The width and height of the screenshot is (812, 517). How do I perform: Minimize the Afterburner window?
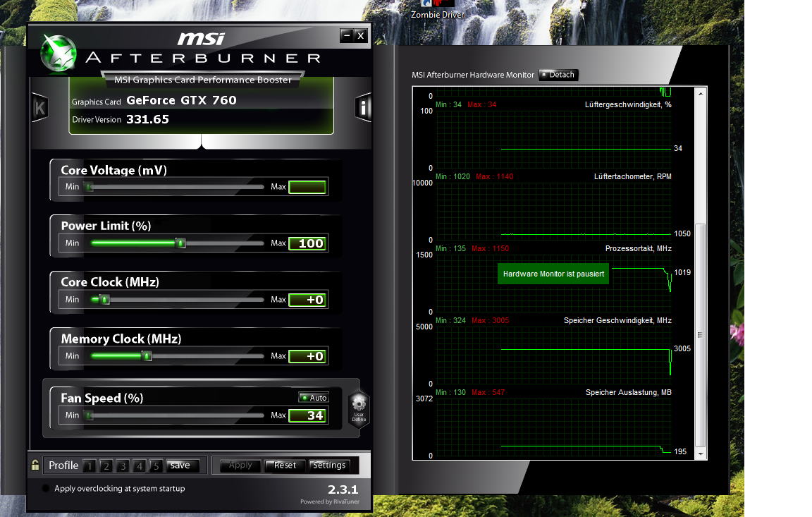pos(347,35)
